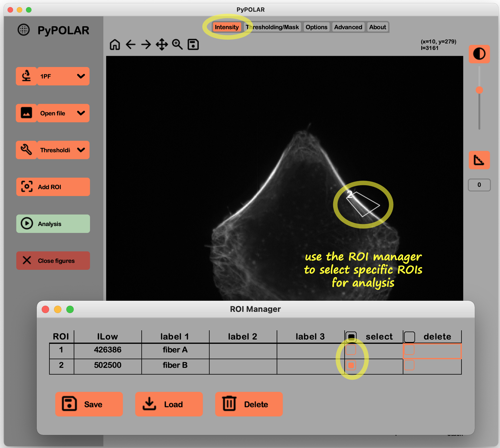Viewport: 500px width, 448px height.
Task: Open the Options tab
Action: (x=316, y=27)
